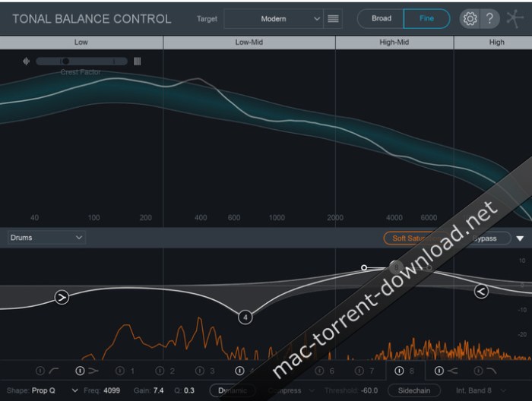Open the Compress mode dropdown
The height and width of the screenshot is (401, 532).
point(291,390)
